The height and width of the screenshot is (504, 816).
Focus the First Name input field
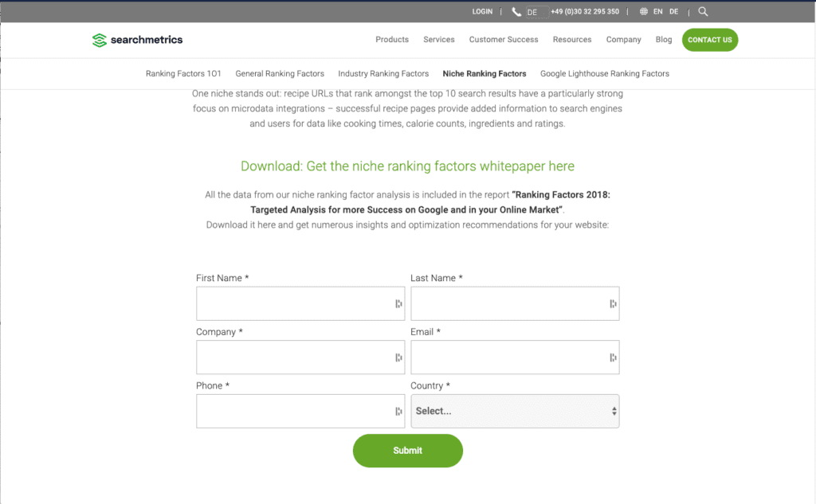point(300,303)
